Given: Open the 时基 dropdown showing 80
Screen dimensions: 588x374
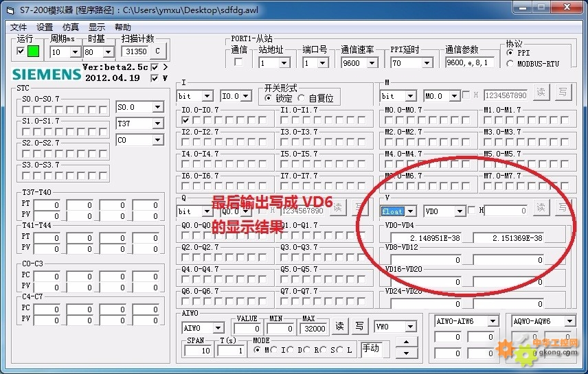Looking at the screenshot, I should tap(109, 51).
